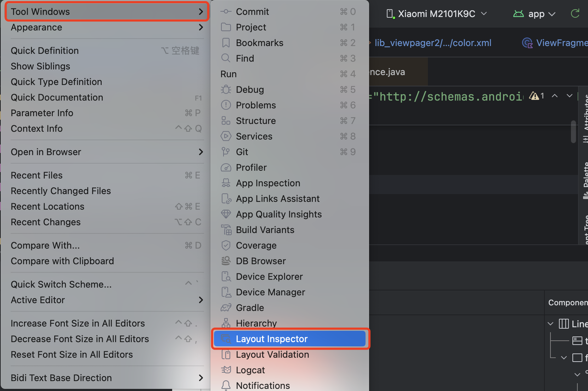The image size is (588, 391).
Task: Open the Xiaomi M2101K9C device dropdown
Action: pos(437,14)
